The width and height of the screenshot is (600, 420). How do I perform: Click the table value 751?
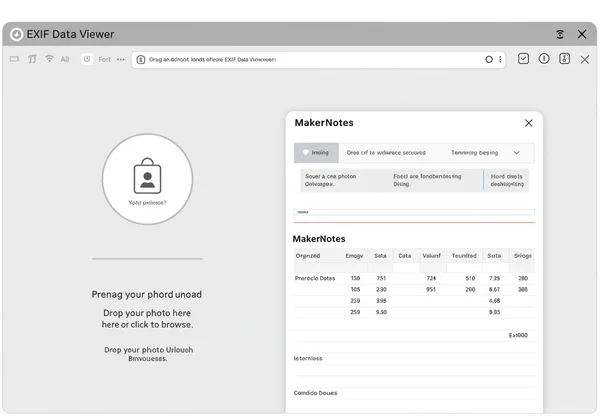click(x=381, y=278)
